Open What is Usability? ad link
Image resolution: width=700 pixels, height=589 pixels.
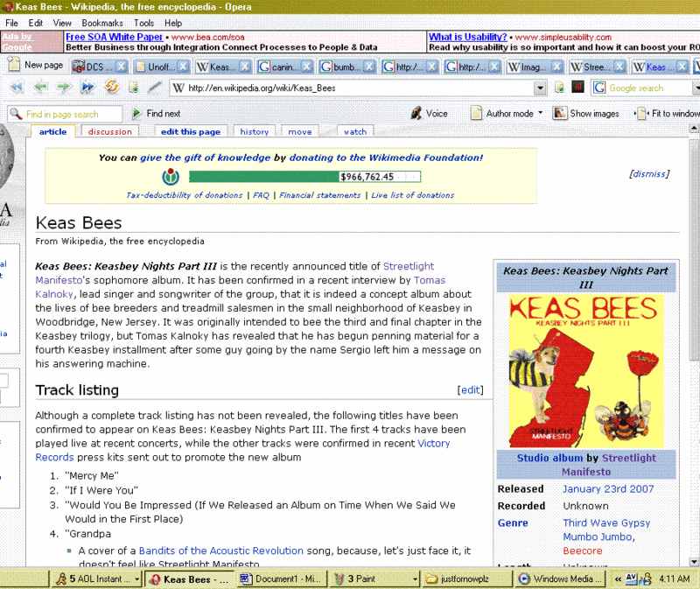pos(468,37)
